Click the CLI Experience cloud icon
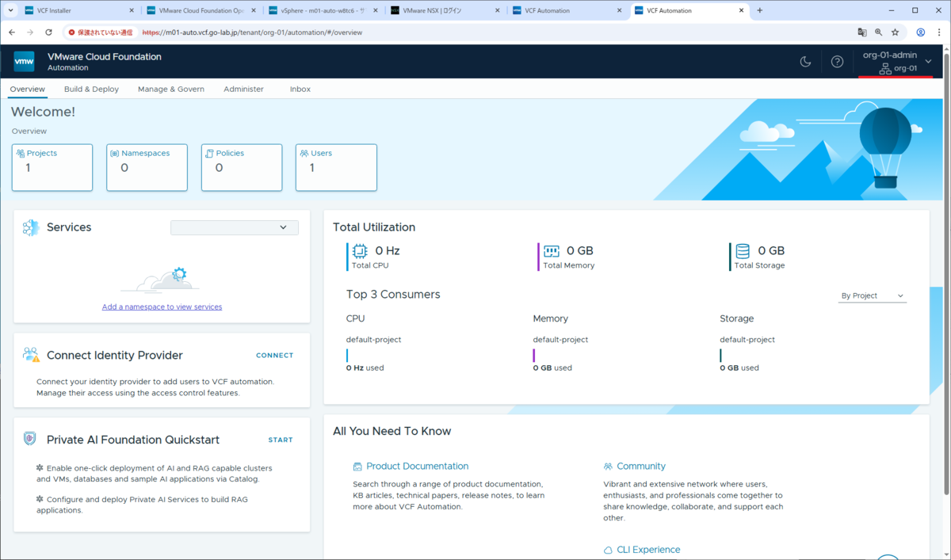The image size is (951, 560). [x=608, y=550]
